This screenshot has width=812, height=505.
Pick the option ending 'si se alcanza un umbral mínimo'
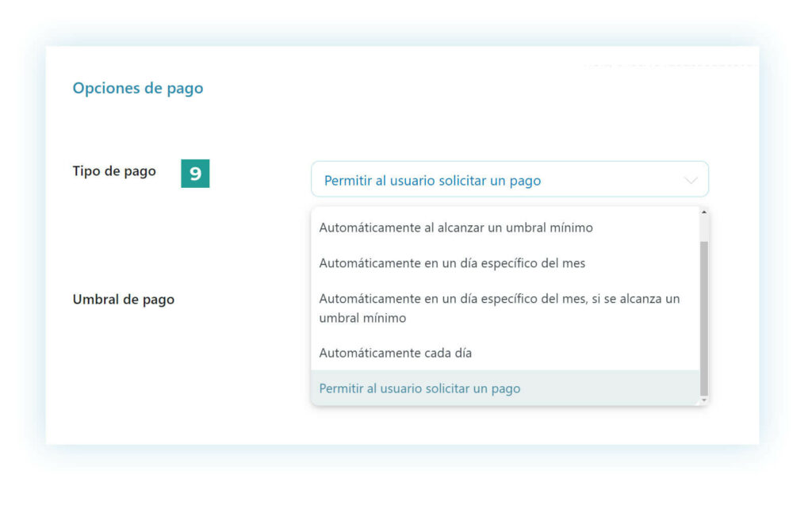pos(505,308)
